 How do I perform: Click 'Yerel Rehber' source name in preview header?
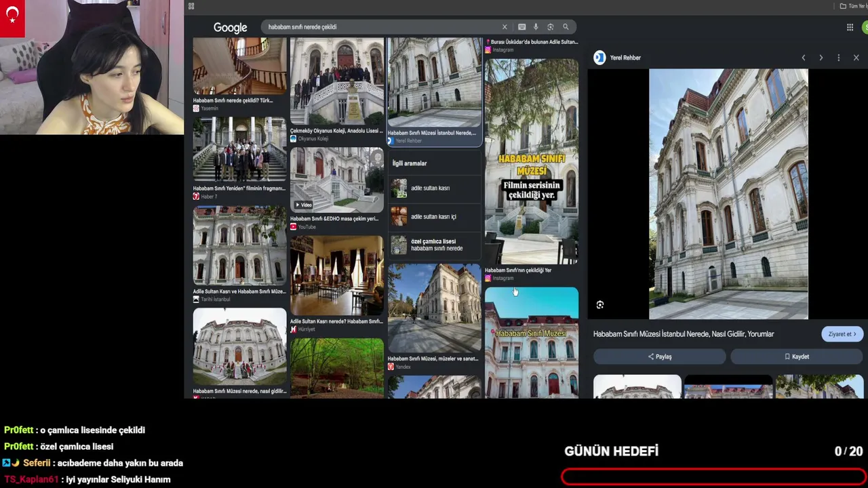[x=625, y=58]
